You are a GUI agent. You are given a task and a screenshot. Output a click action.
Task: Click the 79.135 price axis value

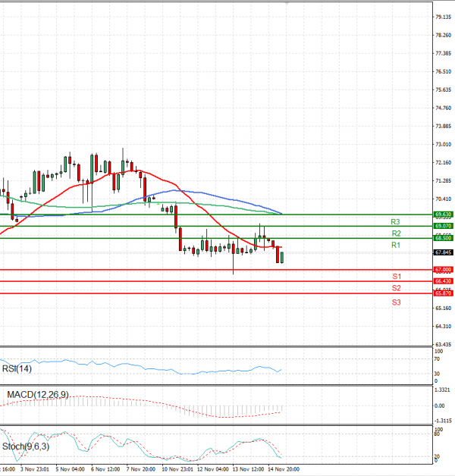pyautogui.click(x=443, y=17)
